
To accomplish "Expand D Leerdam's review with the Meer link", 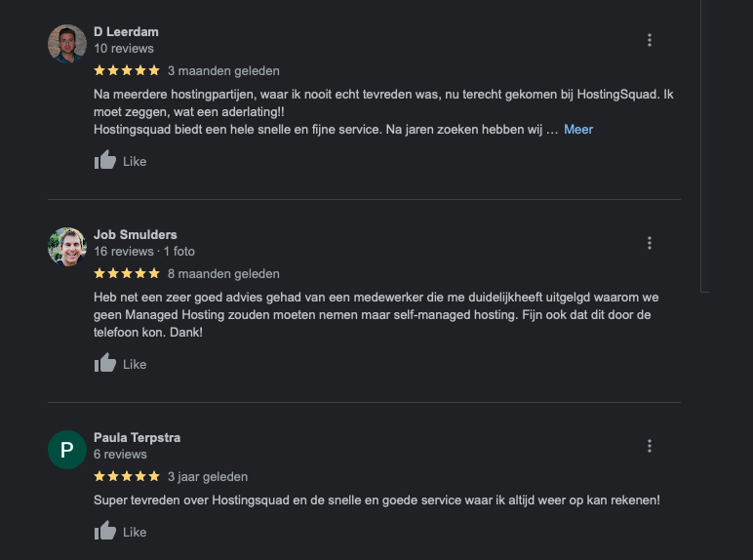I will [577, 129].
